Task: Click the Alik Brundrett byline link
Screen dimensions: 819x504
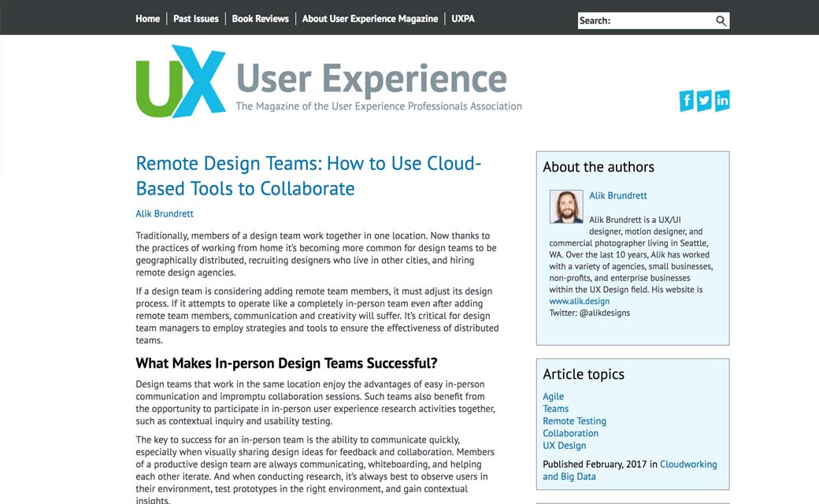Action: [165, 213]
